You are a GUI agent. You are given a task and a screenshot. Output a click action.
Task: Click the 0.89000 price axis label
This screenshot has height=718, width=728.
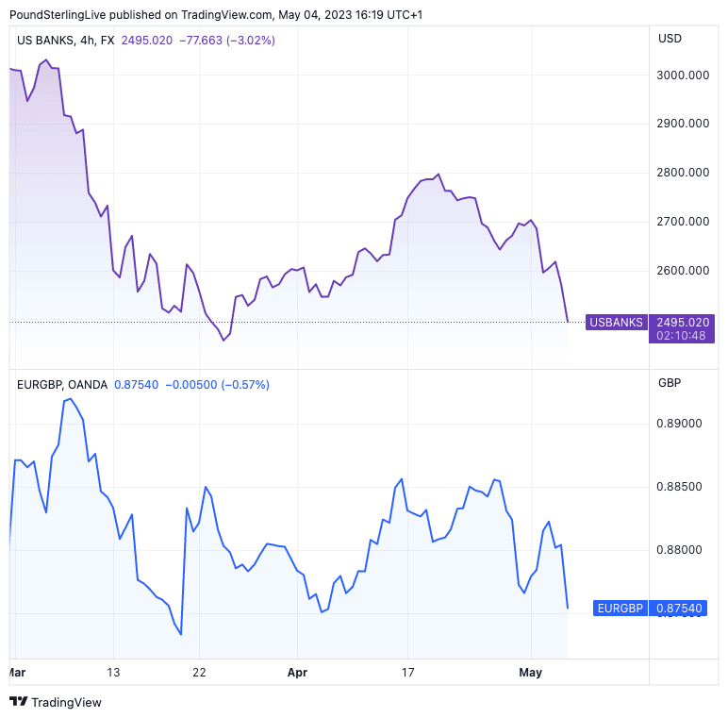pyautogui.click(x=679, y=424)
